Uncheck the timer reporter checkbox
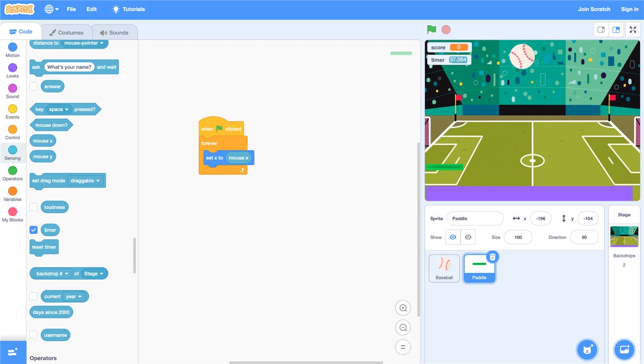 34,230
